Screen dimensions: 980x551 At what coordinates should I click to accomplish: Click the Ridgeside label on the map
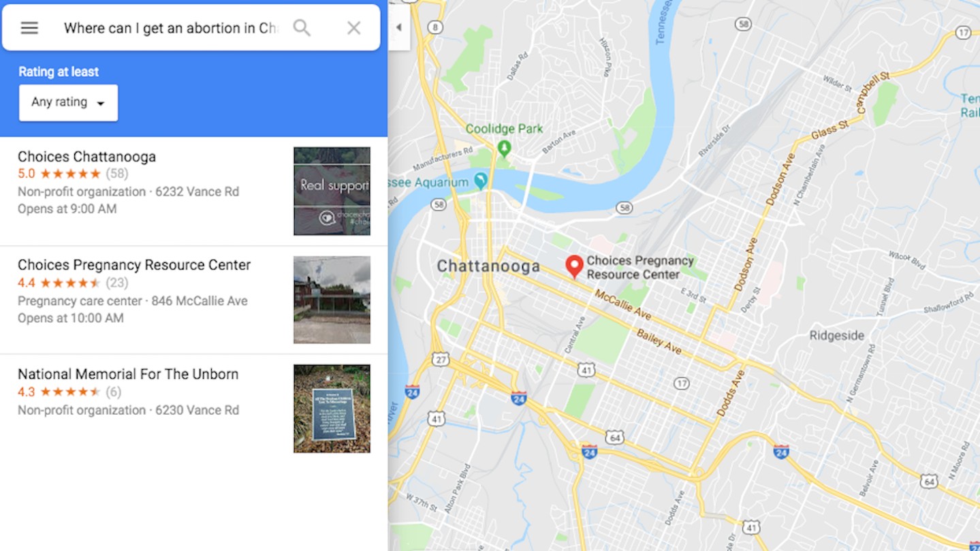(x=837, y=335)
